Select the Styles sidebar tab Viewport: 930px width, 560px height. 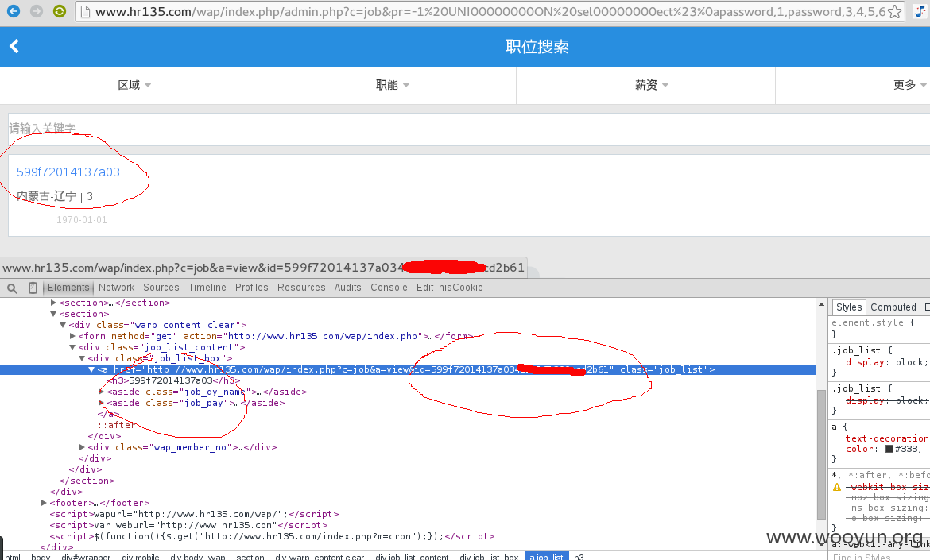coord(849,307)
